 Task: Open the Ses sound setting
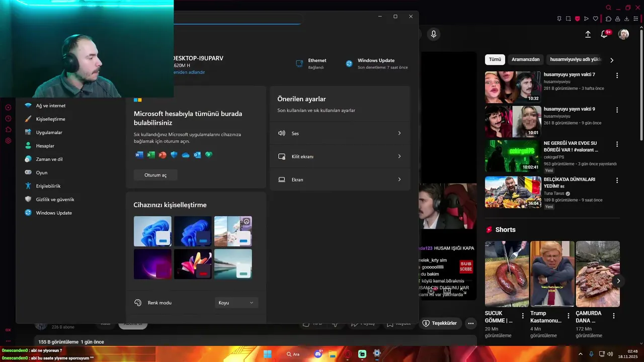[340, 133]
